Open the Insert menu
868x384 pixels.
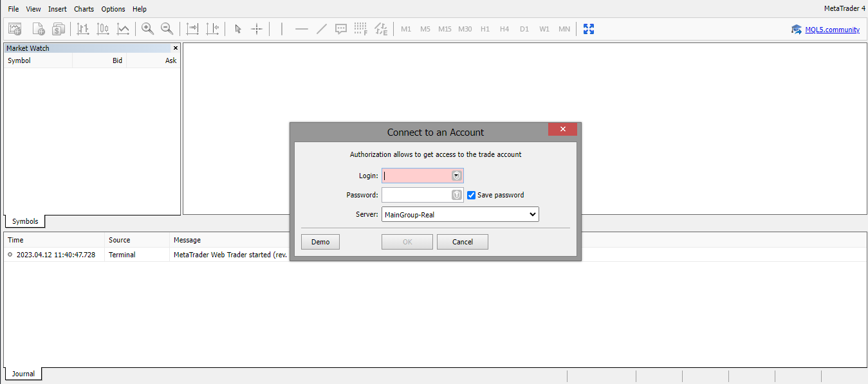57,9
